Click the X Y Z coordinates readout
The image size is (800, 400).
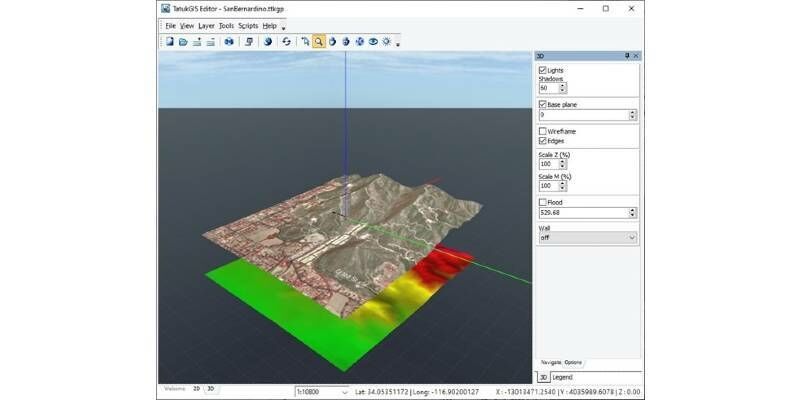click(568, 392)
